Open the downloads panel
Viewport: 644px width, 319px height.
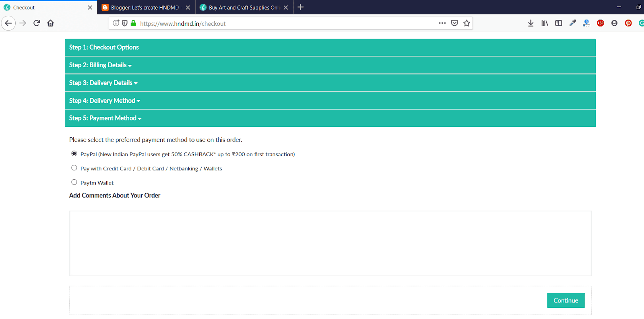point(531,23)
